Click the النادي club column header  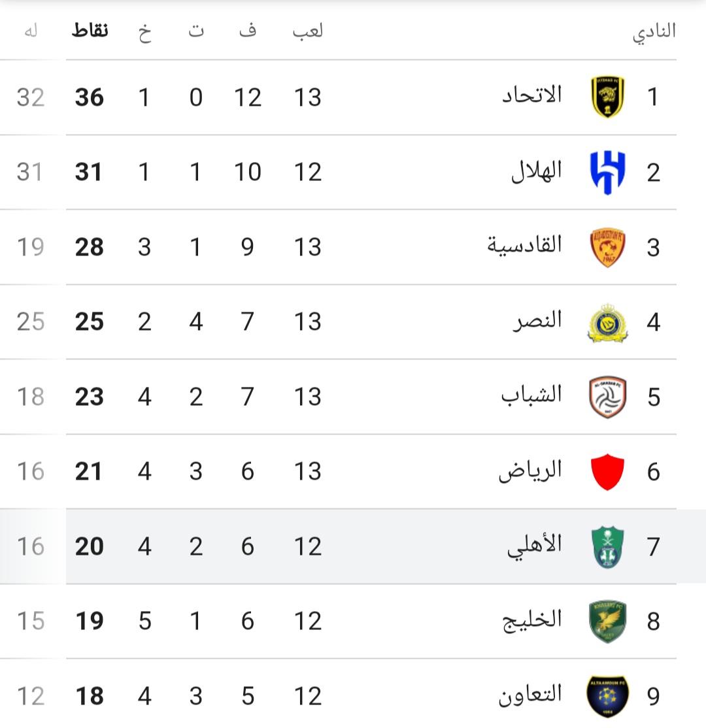pyautogui.click(x=654, y=33)
